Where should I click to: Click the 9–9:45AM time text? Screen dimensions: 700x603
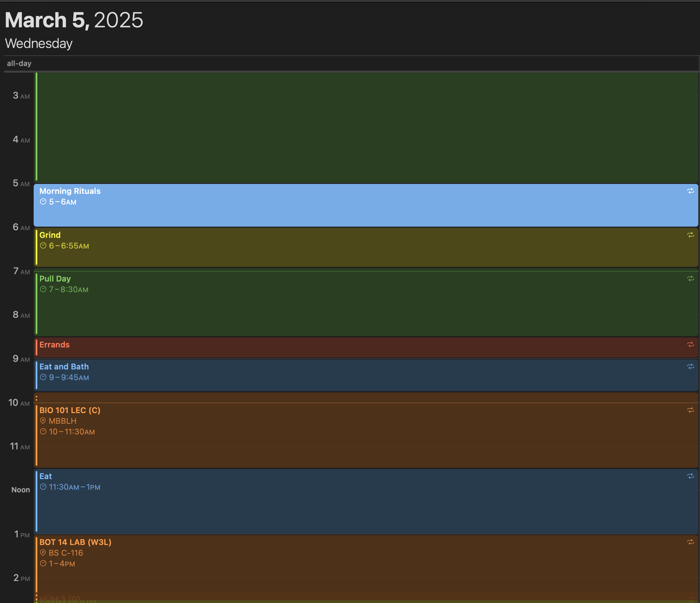tap(69, 377)
